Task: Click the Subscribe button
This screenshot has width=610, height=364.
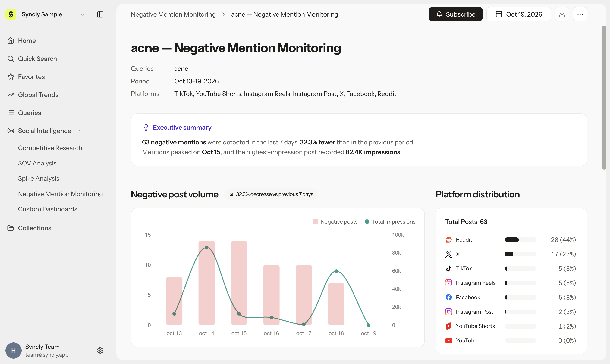Action: pyautogui.click(x=456, y=14)
